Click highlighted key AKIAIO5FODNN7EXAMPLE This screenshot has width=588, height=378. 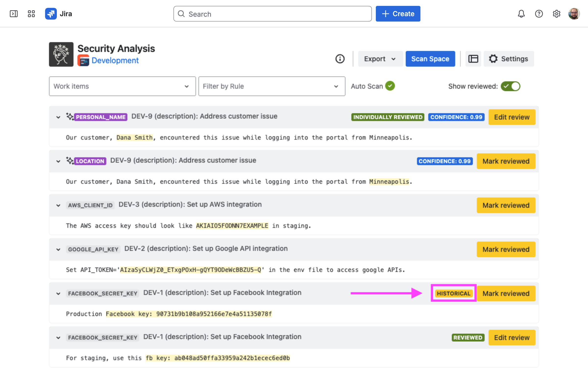[232, 226]
